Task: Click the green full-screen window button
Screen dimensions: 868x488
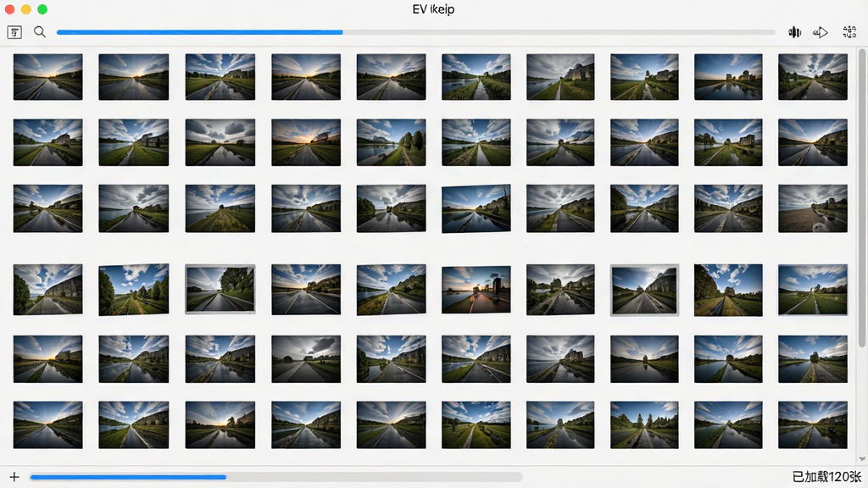Action: pyautogui.click(x=42, y=9)
